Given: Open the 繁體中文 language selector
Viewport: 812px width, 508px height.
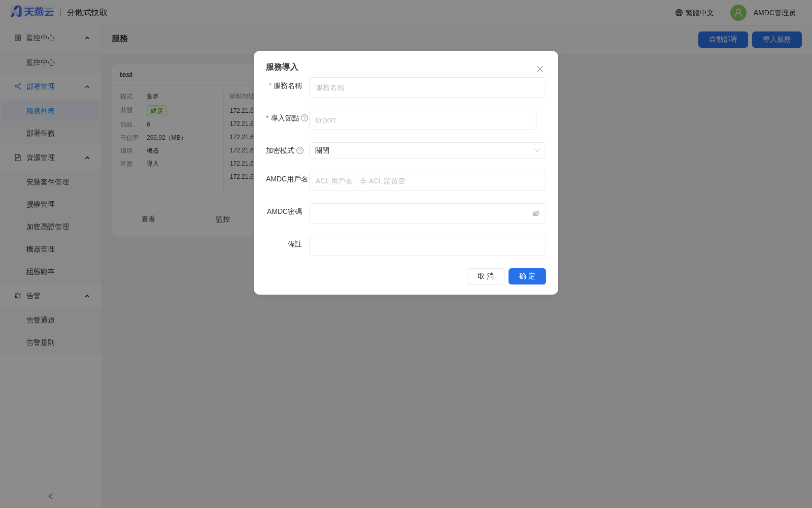Looking at the screenshot, I should tap(694, 13).
